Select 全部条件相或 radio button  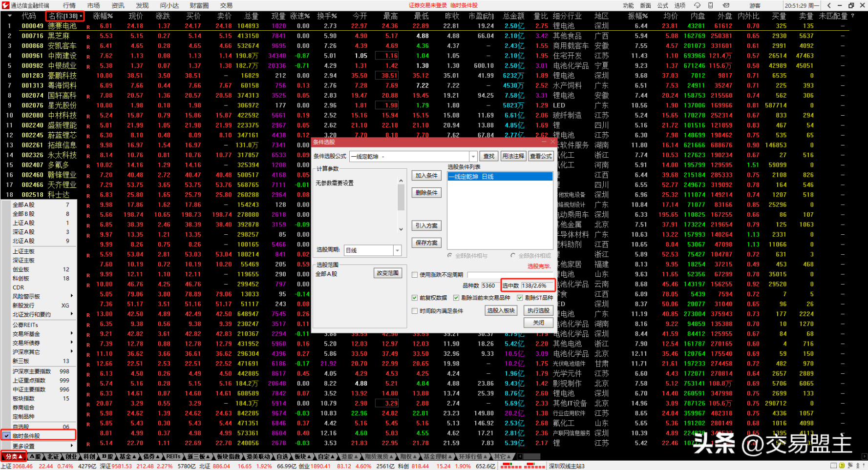coord(513,255)
